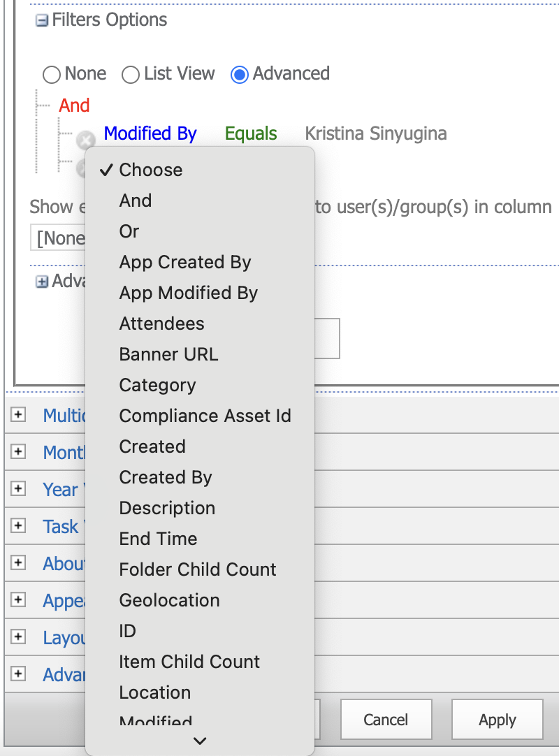This screenshot has height=756, width=559.
Task: Apply the filter changes
Action: coord(497,719)
